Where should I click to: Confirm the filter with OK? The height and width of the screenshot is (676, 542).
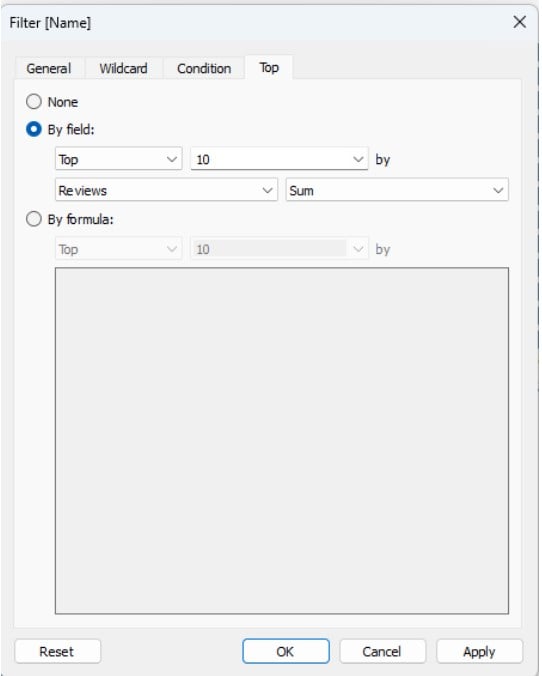click(285, 651)
